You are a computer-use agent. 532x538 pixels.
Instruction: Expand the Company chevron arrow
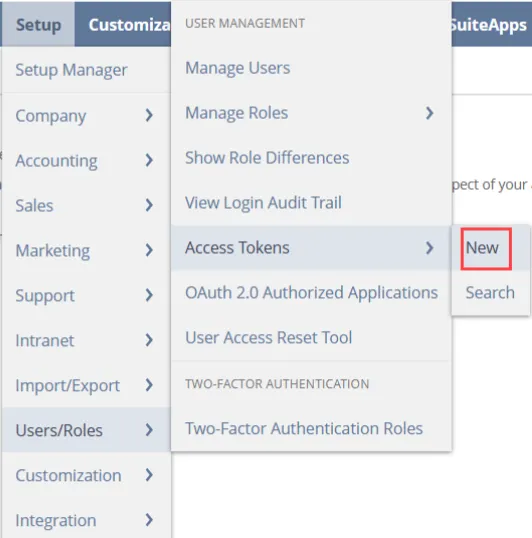tap(149, 115)
